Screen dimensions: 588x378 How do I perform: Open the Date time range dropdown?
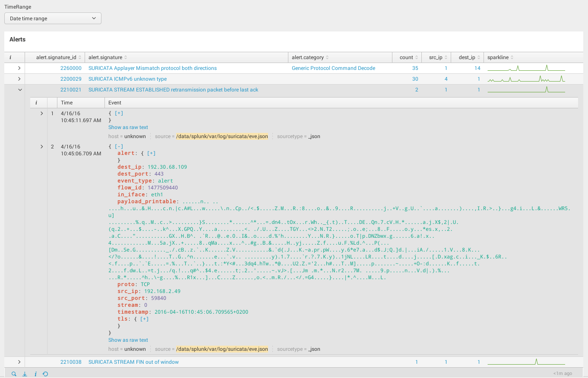[53, 18]
